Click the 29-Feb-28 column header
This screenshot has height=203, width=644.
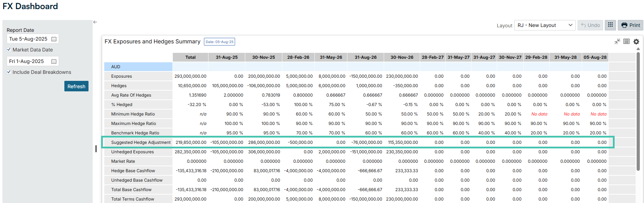536,57
